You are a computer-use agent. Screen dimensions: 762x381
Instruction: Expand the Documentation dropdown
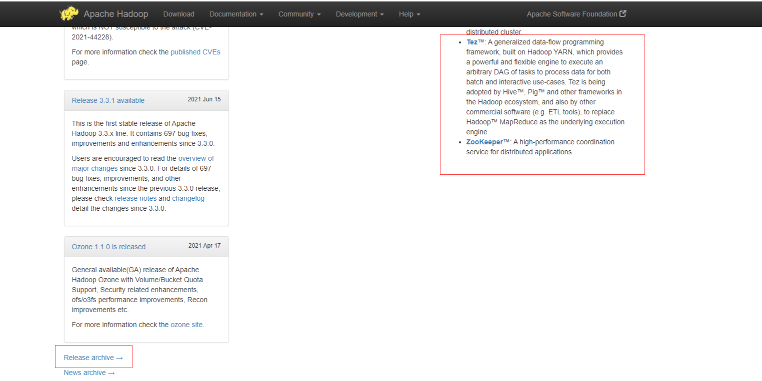(x=236, y=14)
